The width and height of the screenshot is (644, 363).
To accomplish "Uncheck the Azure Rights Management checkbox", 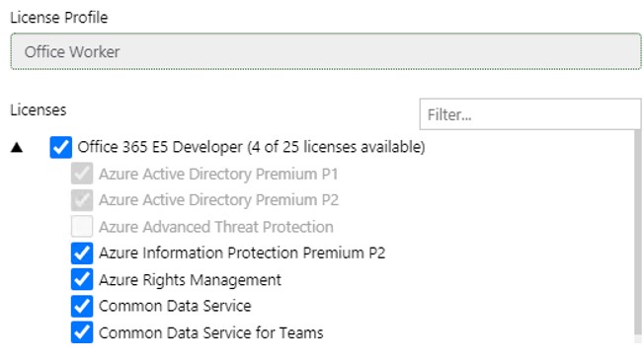I will (82, 279).
